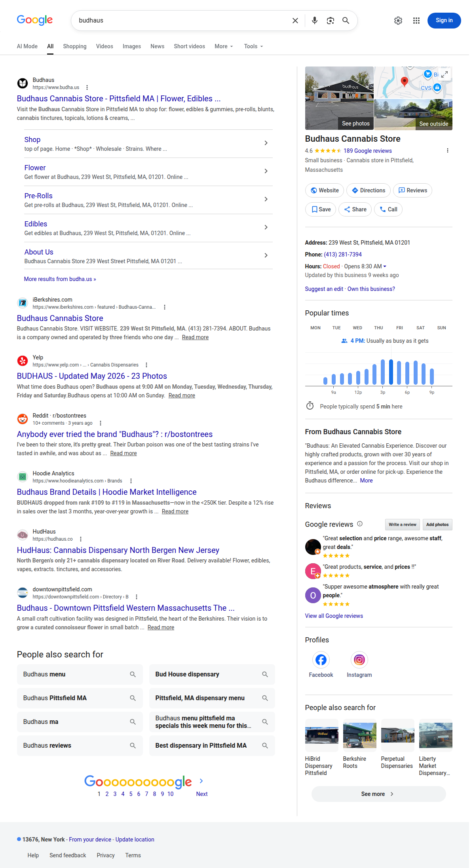Switch to Short videos tab
Image resolution: width=475 pixels, height=868 pixels.
coord(189,46)
